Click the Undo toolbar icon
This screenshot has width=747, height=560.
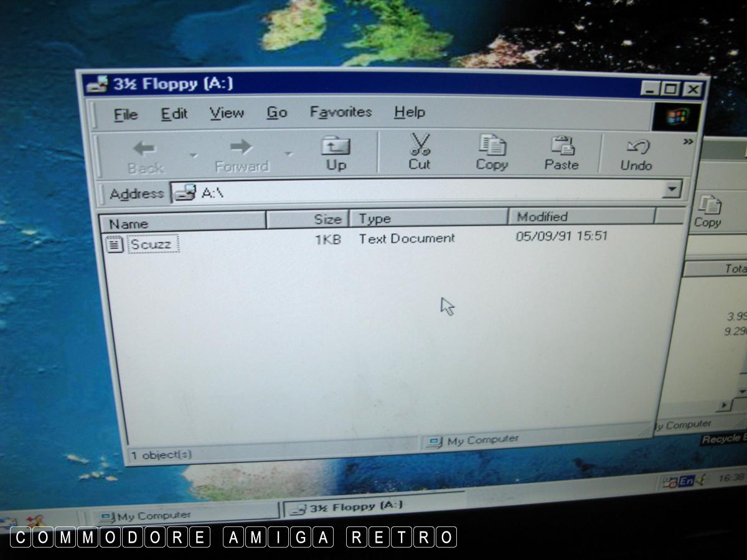click(x=636, y=147)
